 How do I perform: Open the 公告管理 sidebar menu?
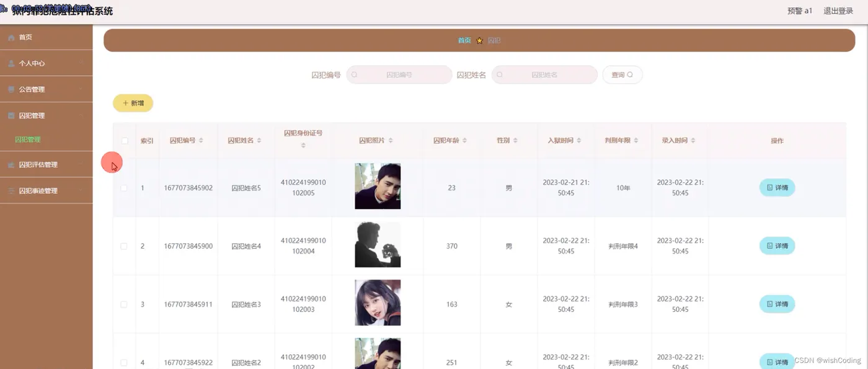tap(46, 89)
